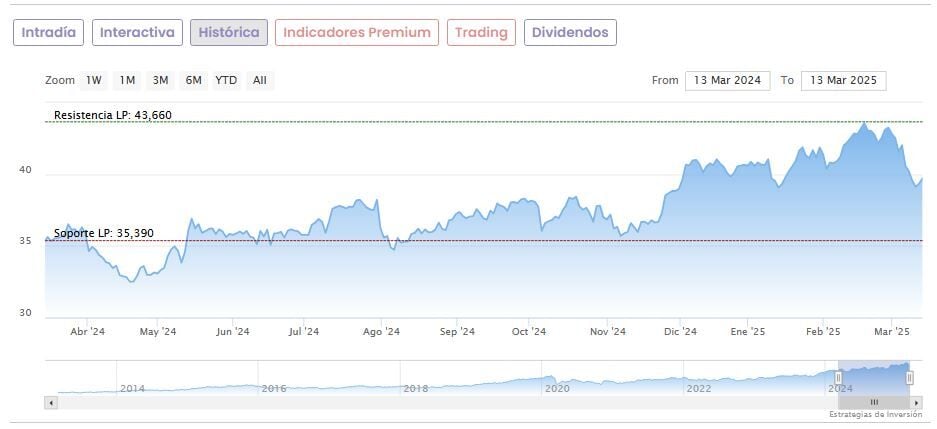Zoom chart to 6M

point(193,80)
